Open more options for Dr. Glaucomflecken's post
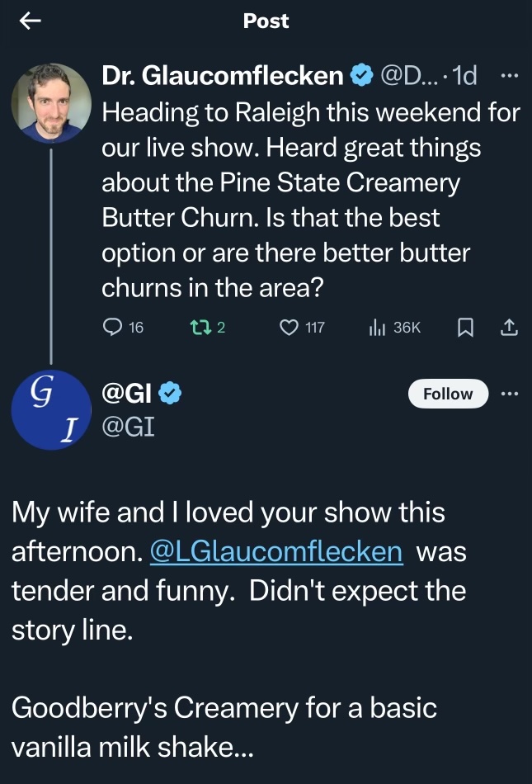This screenshot has height=784, width=532. click(x=511, y=76)
